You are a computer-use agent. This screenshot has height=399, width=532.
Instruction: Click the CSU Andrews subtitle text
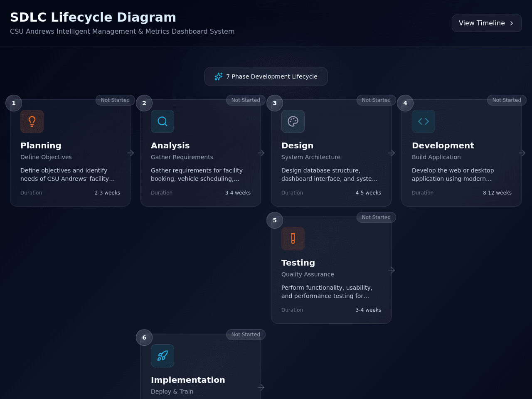[x=122, y=32]
